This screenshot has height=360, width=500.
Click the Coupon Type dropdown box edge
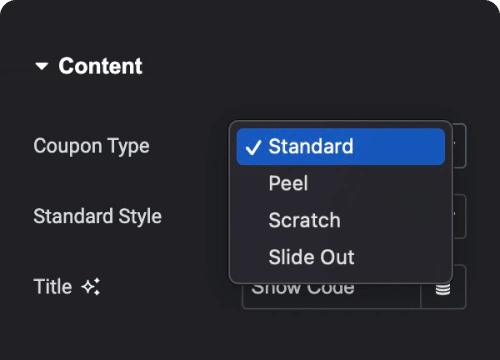[459, 146]
